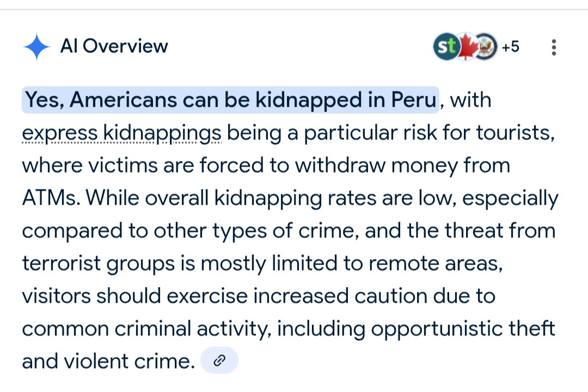Click the words "violent crime." at the end
The width and height of the screenshot is (588, 392).
130,362
